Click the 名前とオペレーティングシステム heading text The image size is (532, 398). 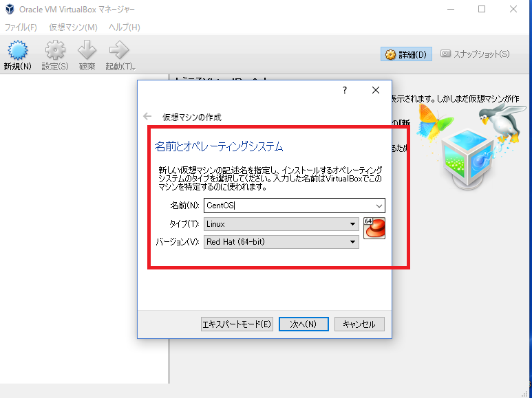219,146
